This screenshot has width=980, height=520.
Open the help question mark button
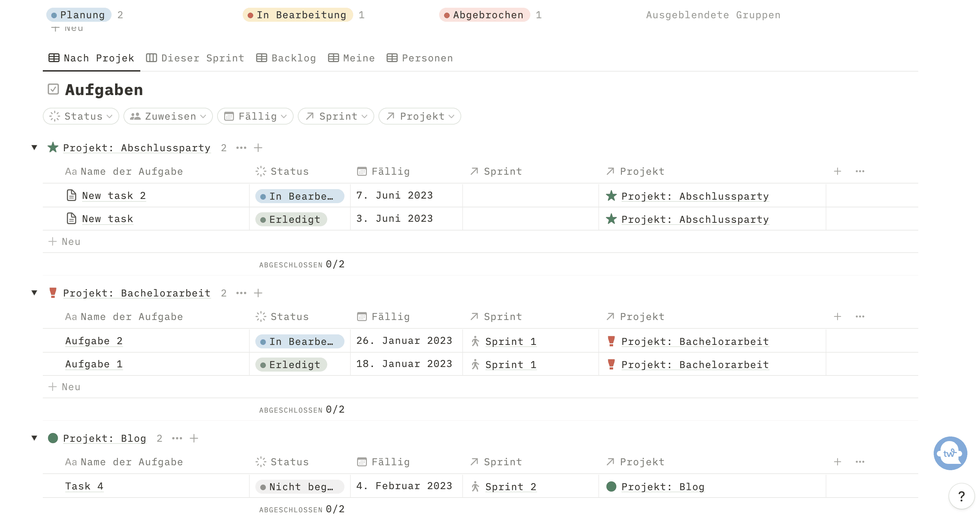(x=961, y=496)
